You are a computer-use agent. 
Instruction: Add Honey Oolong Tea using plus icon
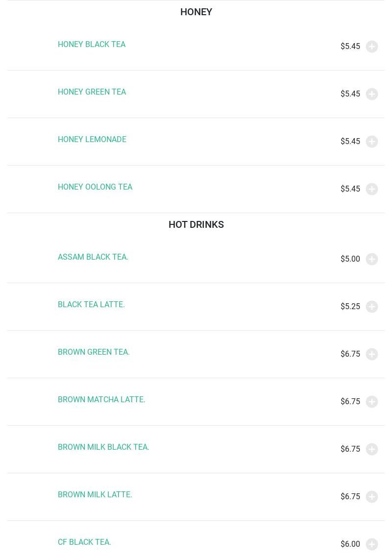(372, 189)
